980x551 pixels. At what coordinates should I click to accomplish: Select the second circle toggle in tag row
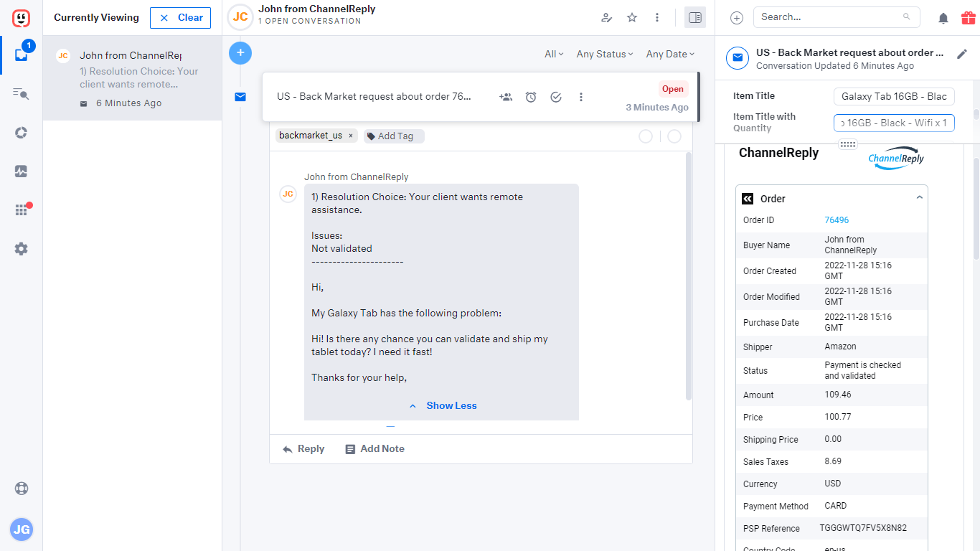(674, 136)
